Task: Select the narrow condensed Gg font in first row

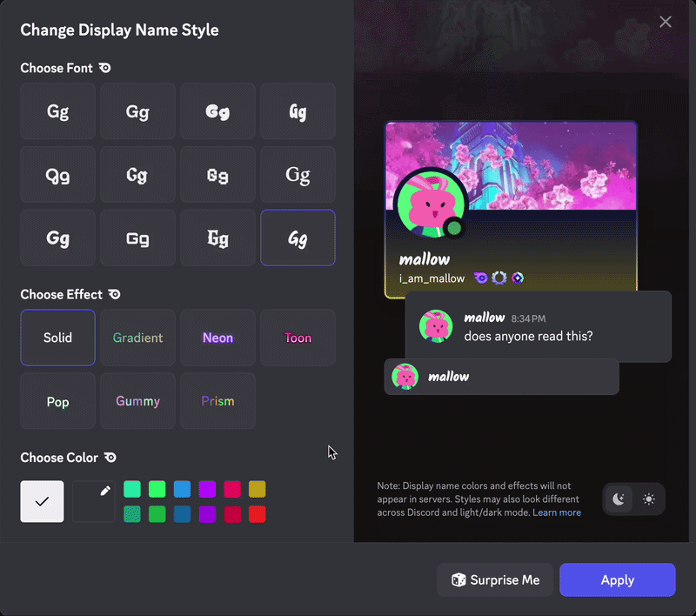Action: (x=298, y=111)
